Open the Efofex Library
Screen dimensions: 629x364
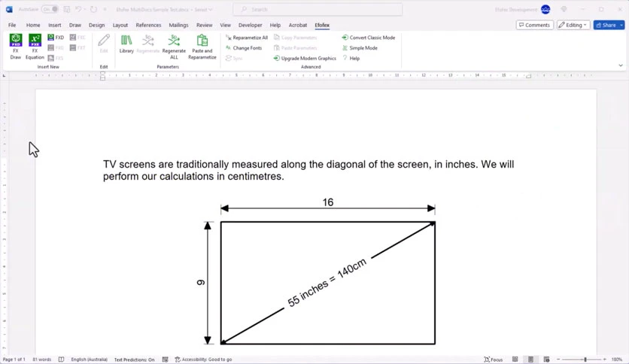(126, 44)
